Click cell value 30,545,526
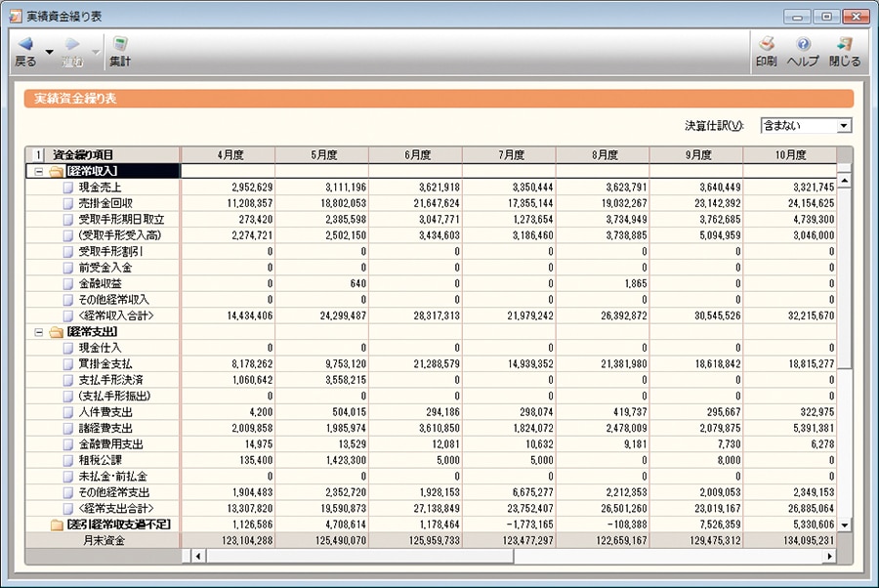The height and width of the screenshot is (588, 879). (718, 315)
